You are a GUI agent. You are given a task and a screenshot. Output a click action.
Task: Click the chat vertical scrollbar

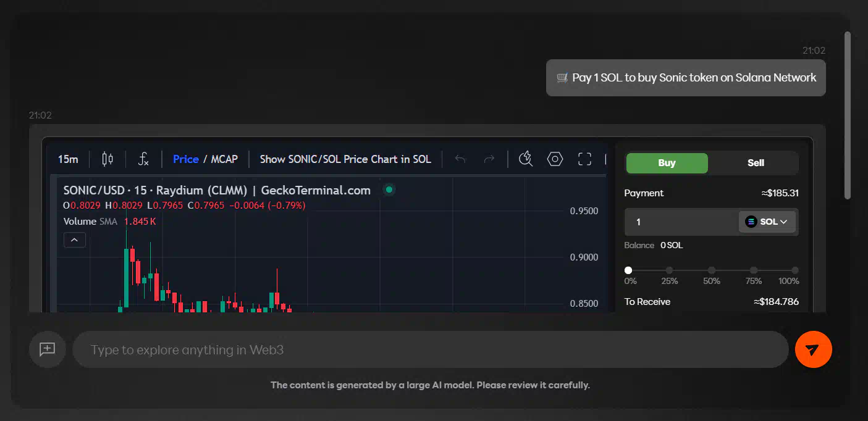click(x=848, y=115)
